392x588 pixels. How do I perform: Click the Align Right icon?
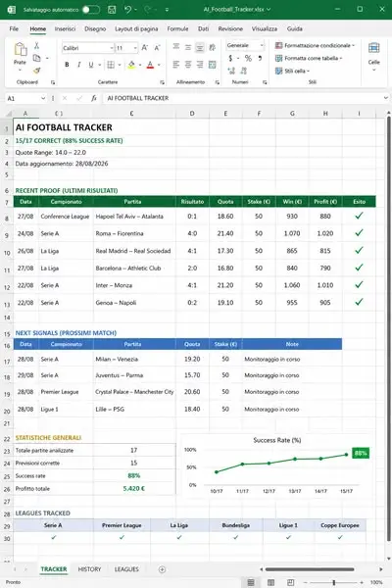click(200, 65)
